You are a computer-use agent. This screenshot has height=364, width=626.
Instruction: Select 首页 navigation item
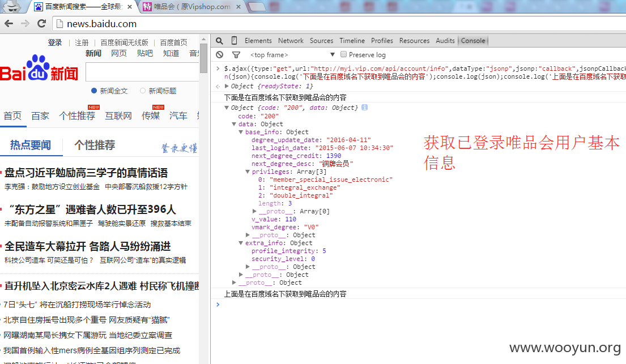[12, 115]
